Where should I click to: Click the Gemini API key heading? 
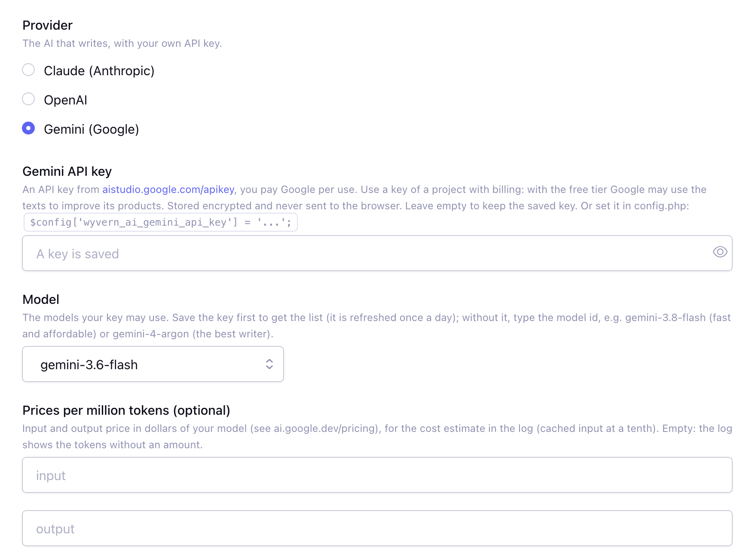(x=67, y=171)
